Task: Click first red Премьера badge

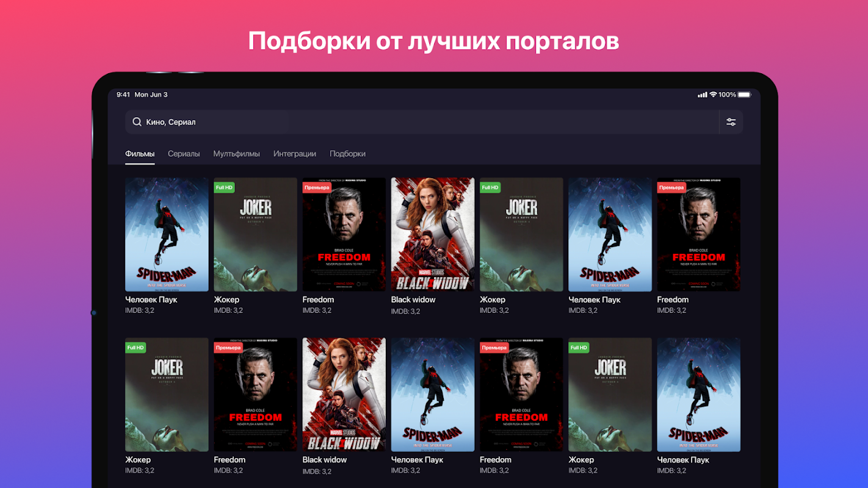Action: pyautogui.click(x=317, y=187)
